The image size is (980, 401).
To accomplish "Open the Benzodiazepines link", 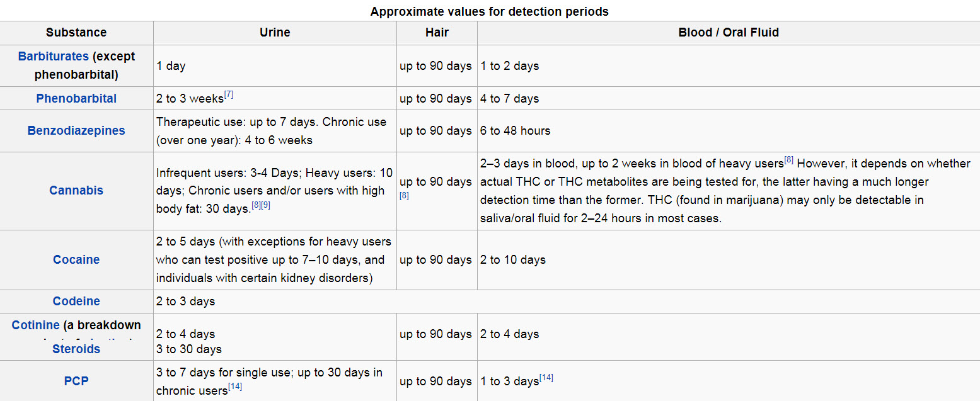I will [x=76, y=130].
